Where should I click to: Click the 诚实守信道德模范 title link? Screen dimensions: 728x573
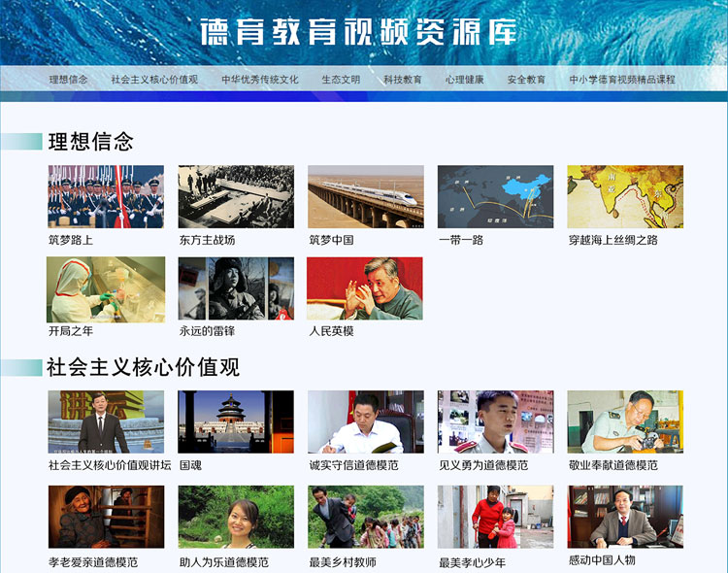(x=353, y=465)
